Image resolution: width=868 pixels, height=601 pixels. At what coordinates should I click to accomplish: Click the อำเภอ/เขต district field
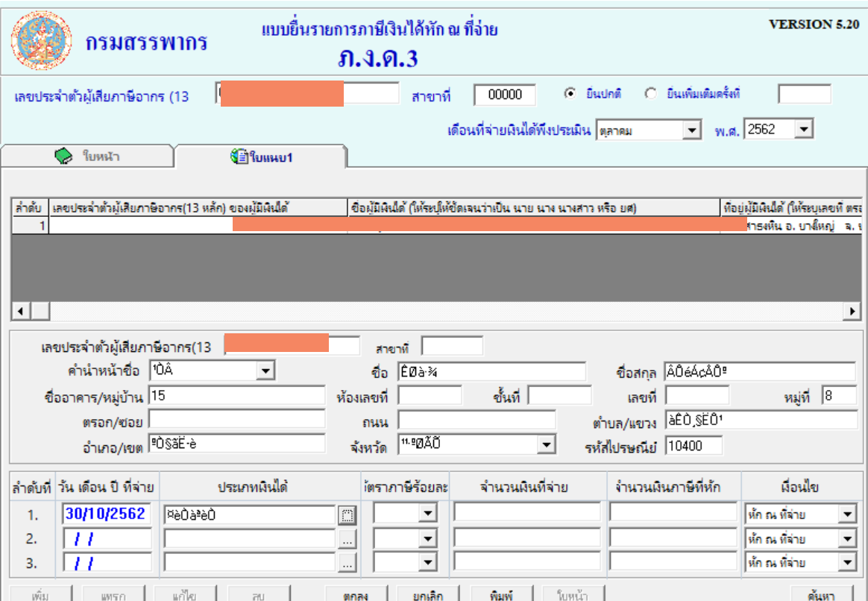pyautogui.click(x=237, y=444)
